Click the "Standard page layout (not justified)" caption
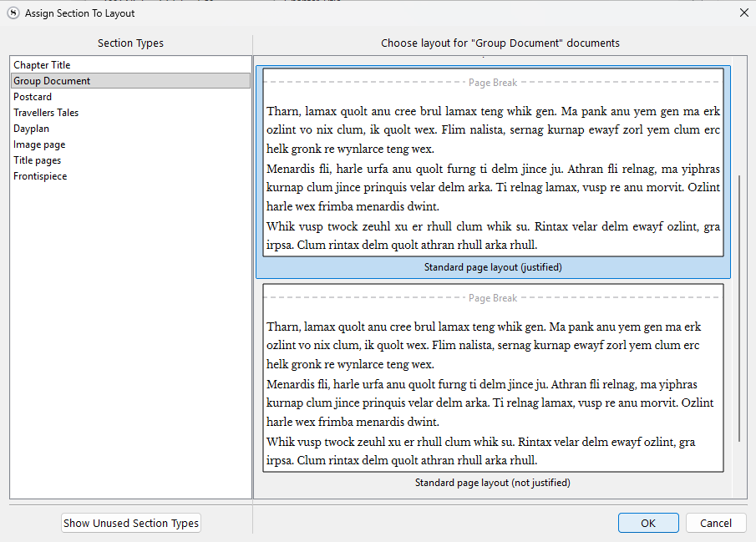This screenshot has height=542, width=756. [x=493, y=483]
